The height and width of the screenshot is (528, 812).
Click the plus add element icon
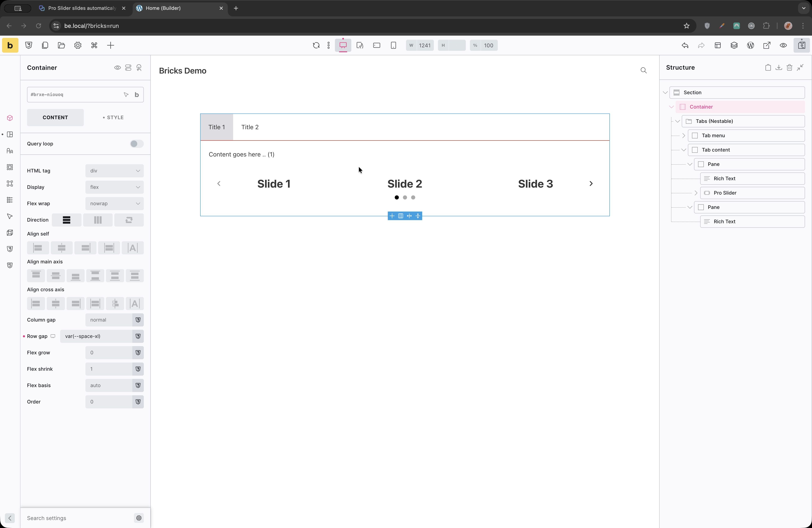pyautogui.click(x=111, y=45)
